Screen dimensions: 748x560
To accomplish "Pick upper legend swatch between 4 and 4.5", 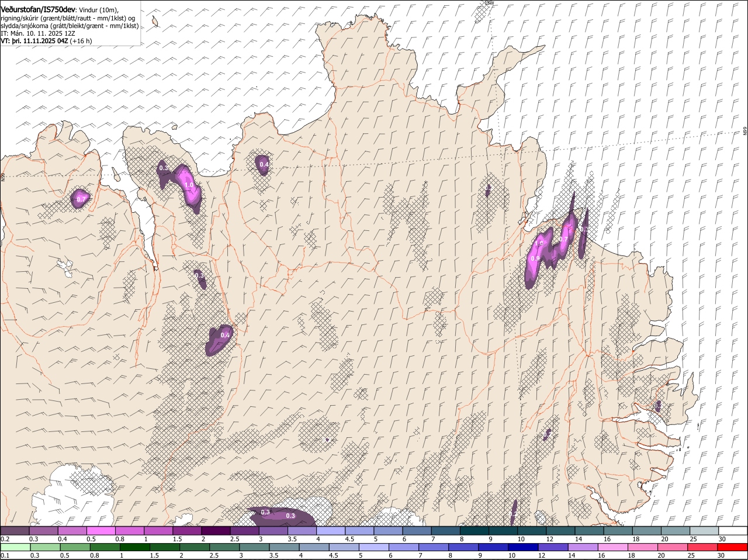I will pos(331,530).
